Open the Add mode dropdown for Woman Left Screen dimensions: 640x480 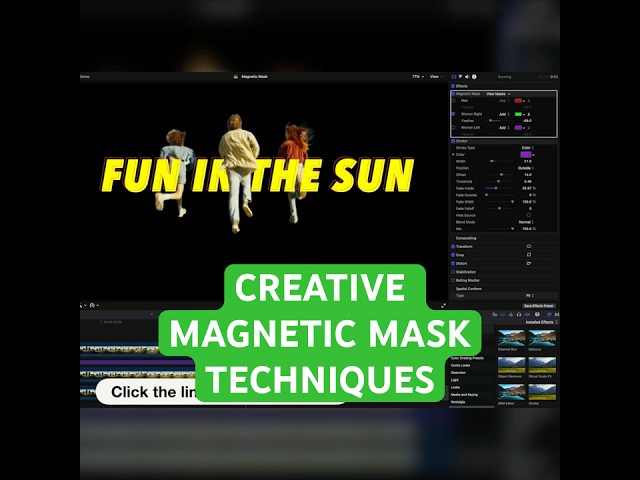[504, 128]
